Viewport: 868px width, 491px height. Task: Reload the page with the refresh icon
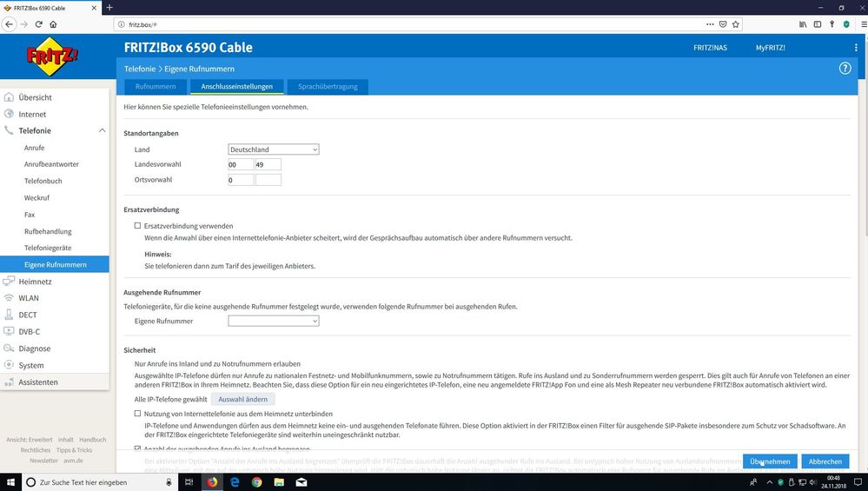(x=39, y=24)
